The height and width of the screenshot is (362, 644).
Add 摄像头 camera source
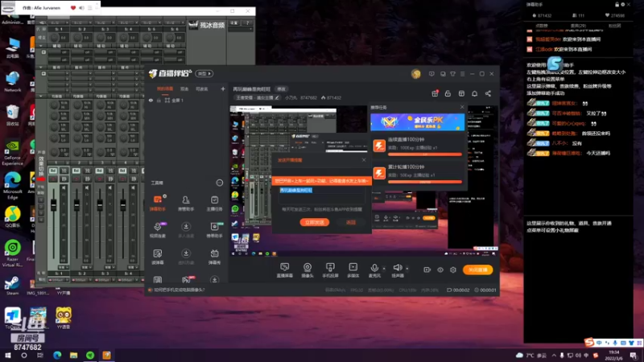pos(308,270)
